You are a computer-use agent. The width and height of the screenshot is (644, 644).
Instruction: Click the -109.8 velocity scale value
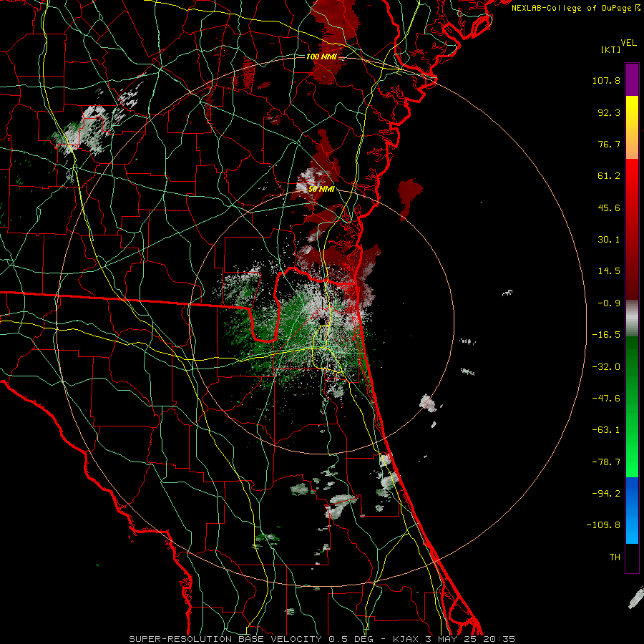coord(604,525)
